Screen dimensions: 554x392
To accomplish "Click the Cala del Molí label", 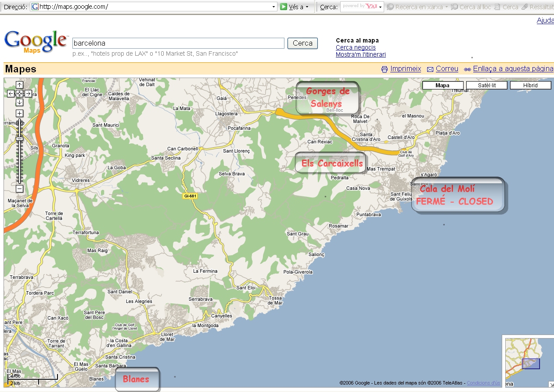I will (x=458, y=195).
